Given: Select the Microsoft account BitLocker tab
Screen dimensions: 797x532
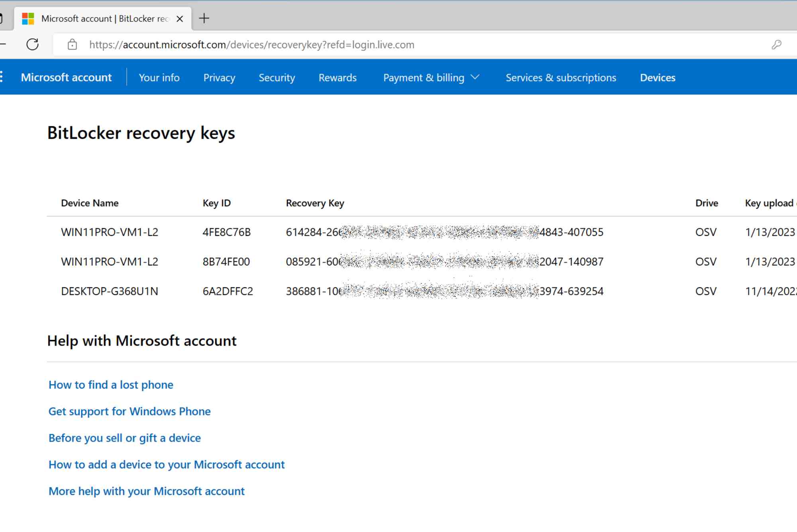Looking at the screenshot, I should click(x=103, y=19).
